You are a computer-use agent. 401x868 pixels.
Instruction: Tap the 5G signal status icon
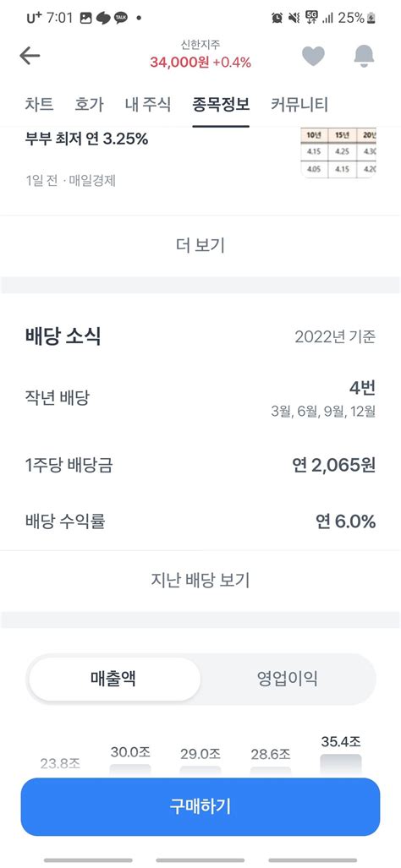(x=312, y=18)
